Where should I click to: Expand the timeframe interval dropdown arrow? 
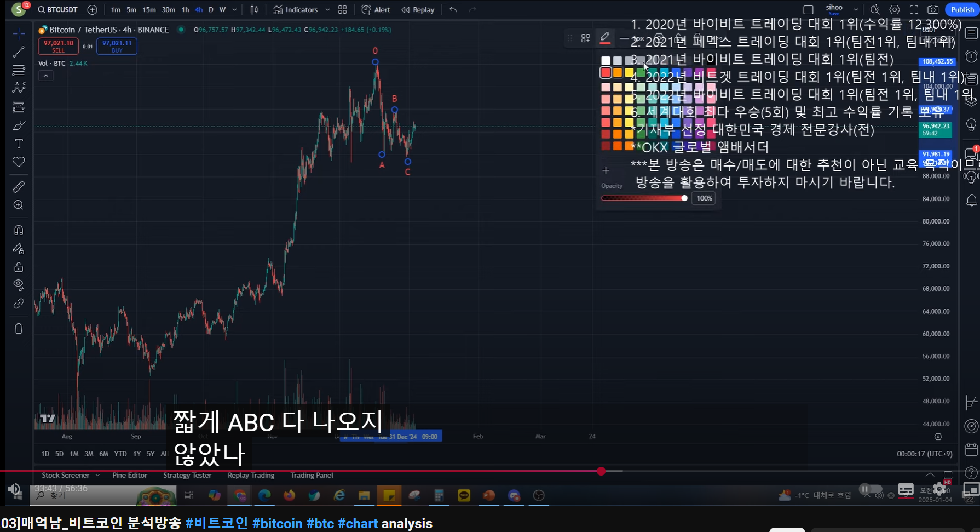click(x=235, y=9)
